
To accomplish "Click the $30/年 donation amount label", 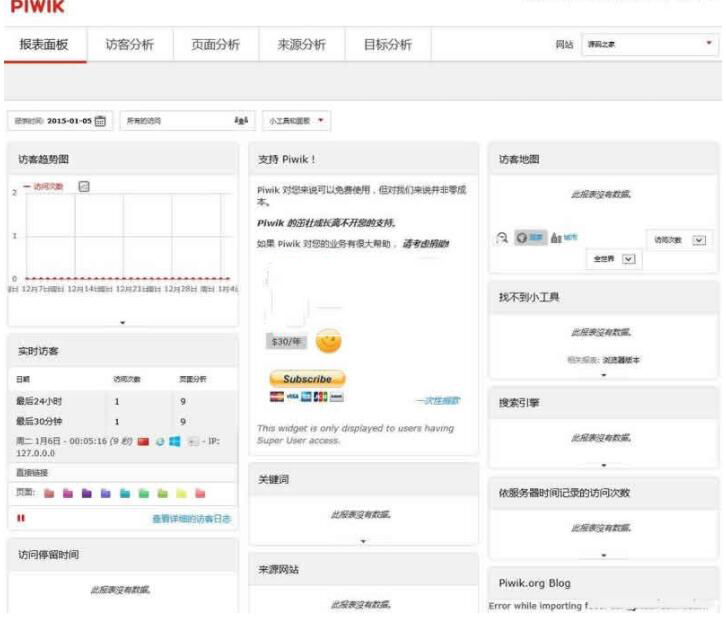I will (x=286, y=342).
